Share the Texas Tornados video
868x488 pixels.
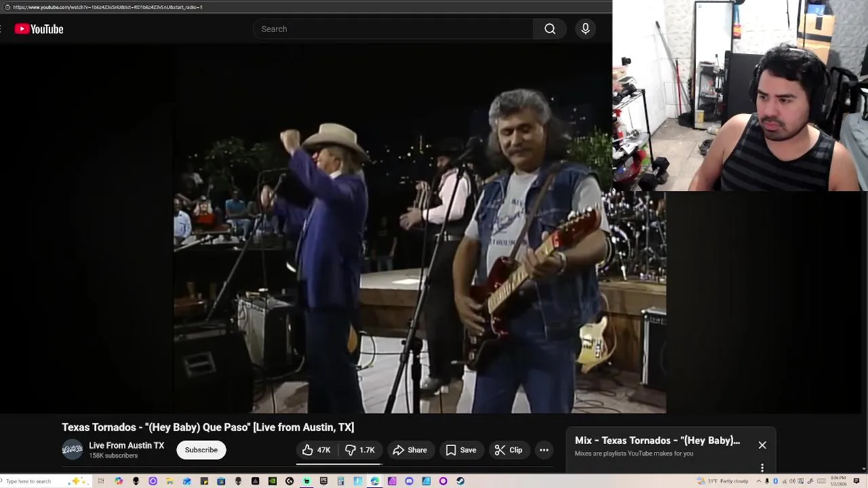pos(410,450)
